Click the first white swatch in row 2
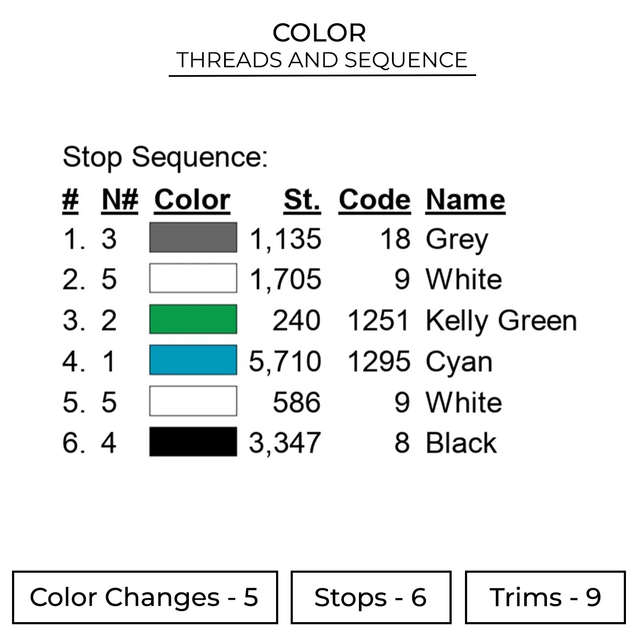The image size is (644, 644). coord(193,278)
